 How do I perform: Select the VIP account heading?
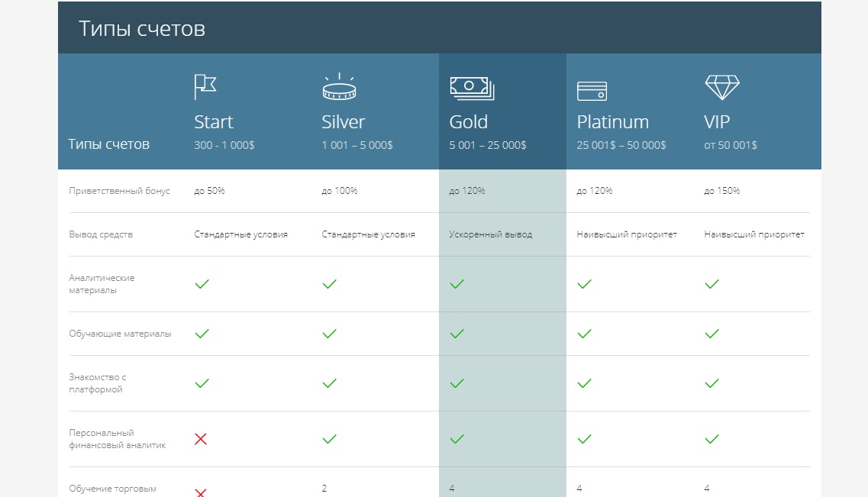click(717, 121)
